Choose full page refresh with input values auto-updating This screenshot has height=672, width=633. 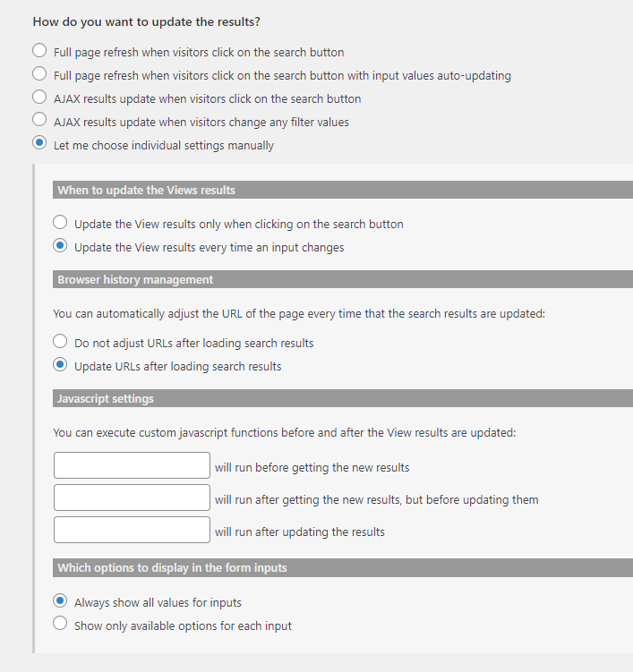[x=39, y=73]
